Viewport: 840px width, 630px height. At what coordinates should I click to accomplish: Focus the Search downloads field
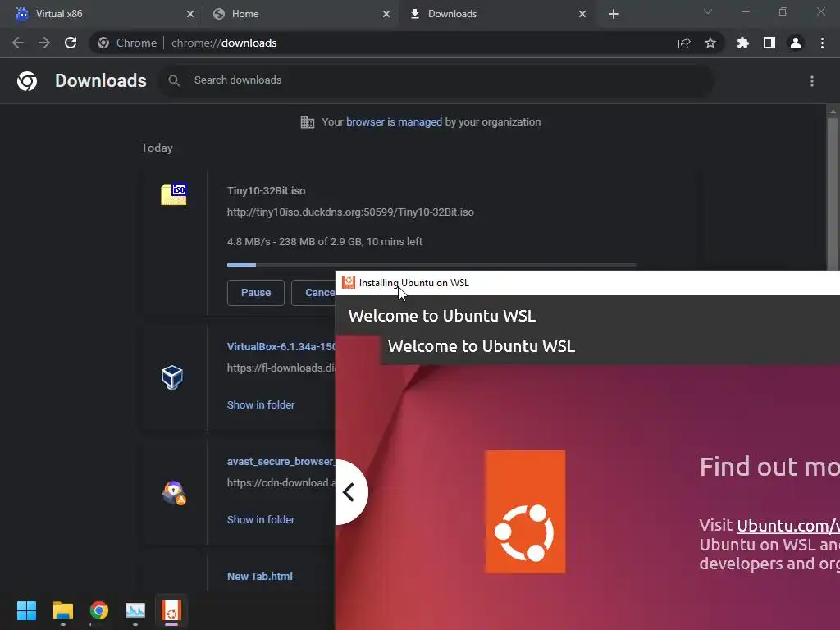click(435, 80)
